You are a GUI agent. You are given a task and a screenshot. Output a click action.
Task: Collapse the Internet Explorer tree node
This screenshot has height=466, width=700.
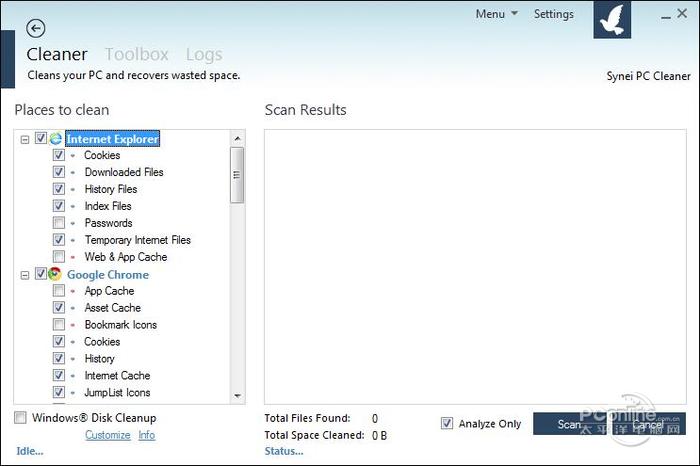point(25,140)
